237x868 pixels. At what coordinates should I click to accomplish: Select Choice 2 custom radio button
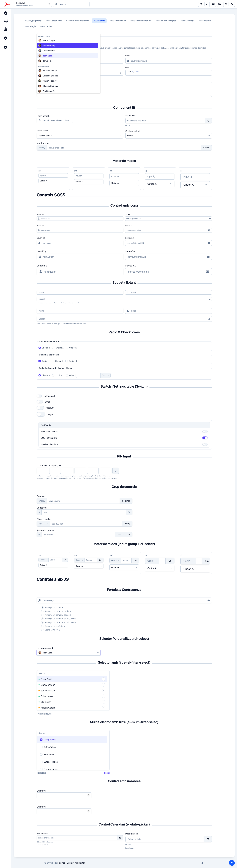pos(53,348)
